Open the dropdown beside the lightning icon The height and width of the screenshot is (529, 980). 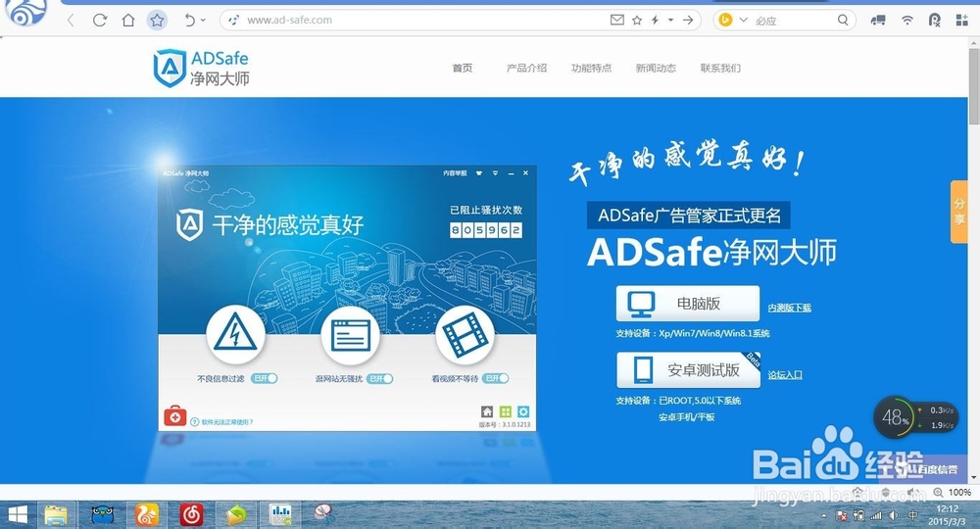(670, 20)
